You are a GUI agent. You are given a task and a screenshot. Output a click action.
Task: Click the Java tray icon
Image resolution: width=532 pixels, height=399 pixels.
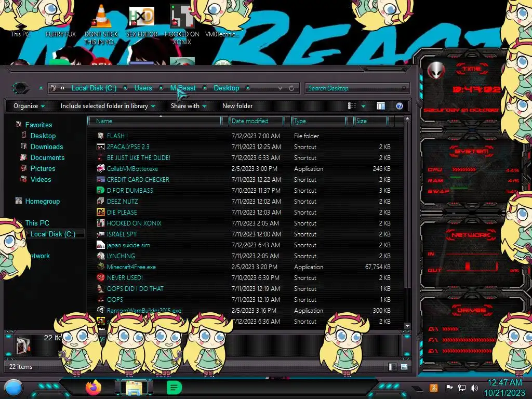[433, 388]
